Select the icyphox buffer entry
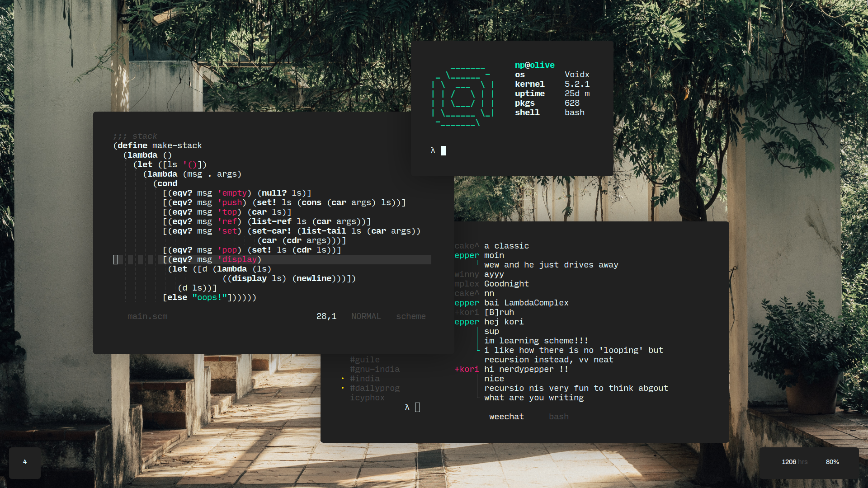 tap(367, 398)
